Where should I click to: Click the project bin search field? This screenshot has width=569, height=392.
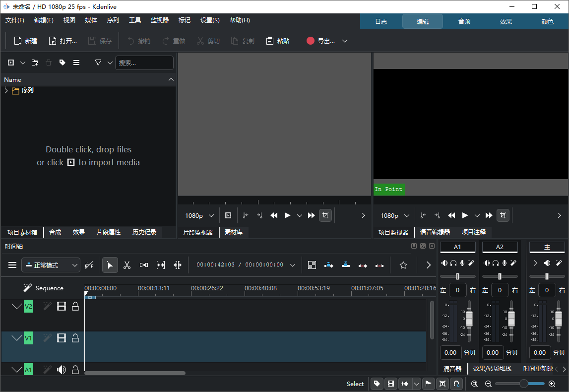144,63
